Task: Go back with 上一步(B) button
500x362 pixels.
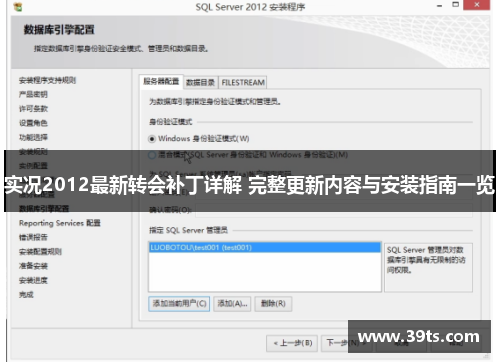Action: pyautogui.click(x=292, y=343)
